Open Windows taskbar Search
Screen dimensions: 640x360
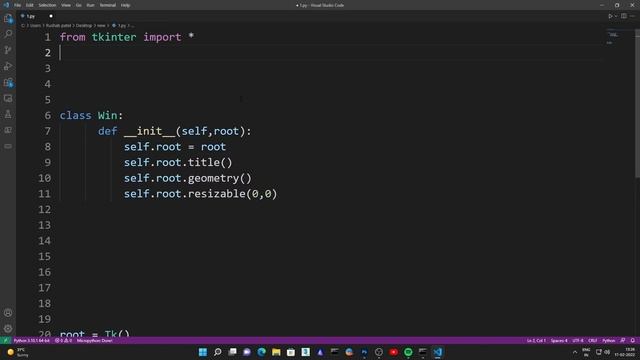(x=218, y=352)
